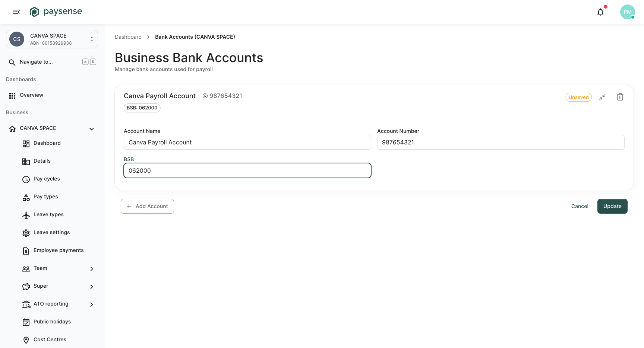The height and width of the screenshot is (348, 644).
Task: Click the Dashboards section label
Action: [x=21, y=79]
